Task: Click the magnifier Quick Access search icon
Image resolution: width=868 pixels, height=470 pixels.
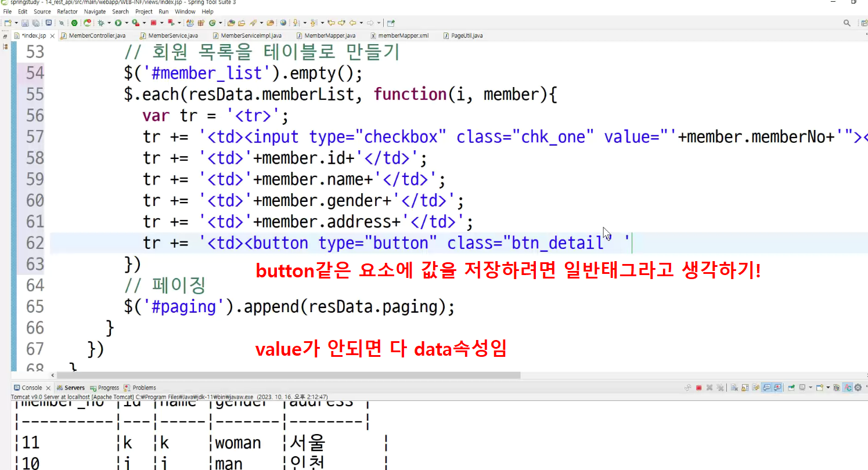Action: tap(847, 23)
